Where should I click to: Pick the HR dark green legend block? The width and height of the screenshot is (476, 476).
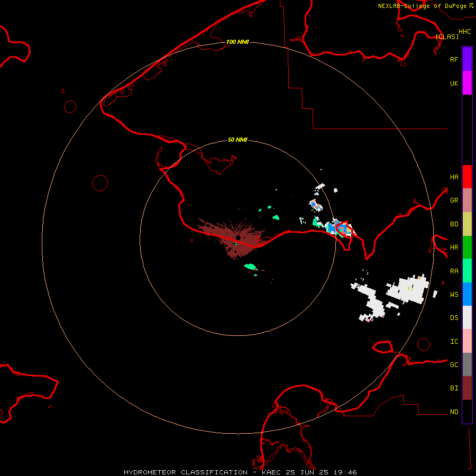467,248
